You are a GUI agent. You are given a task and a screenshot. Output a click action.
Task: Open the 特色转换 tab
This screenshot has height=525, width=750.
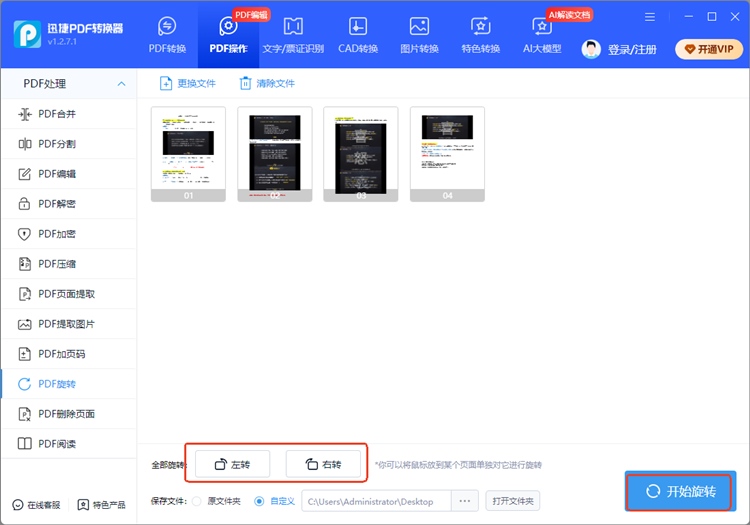click(x=481, y=35)
